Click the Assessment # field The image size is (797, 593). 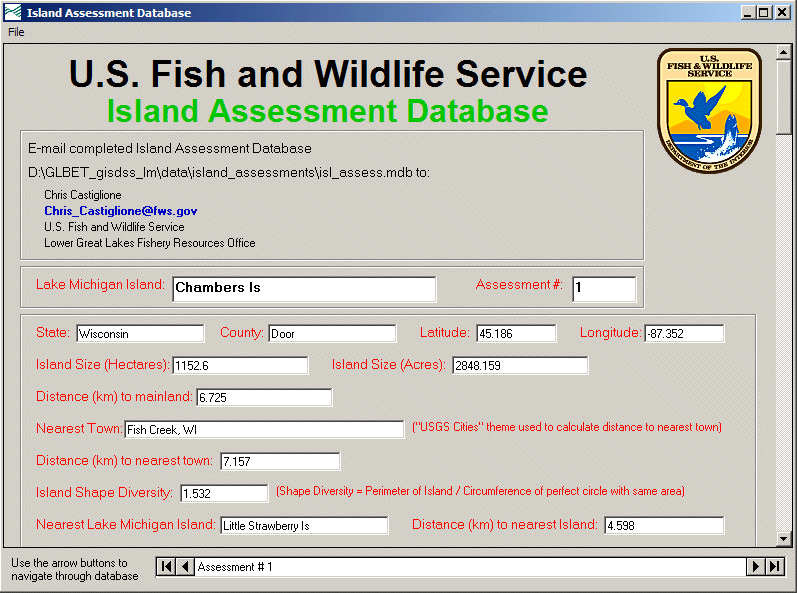(x=604, y=289)
